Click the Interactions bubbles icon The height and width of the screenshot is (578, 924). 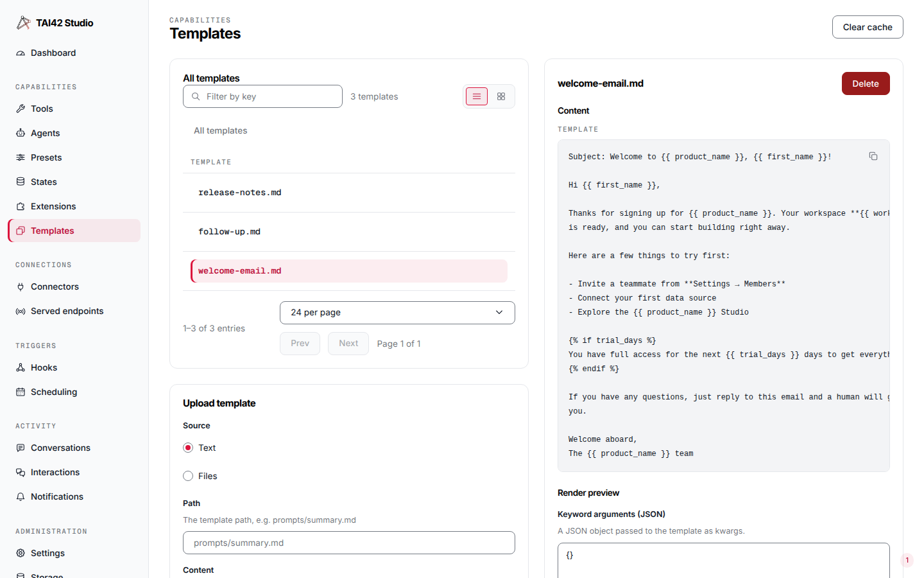21,473
